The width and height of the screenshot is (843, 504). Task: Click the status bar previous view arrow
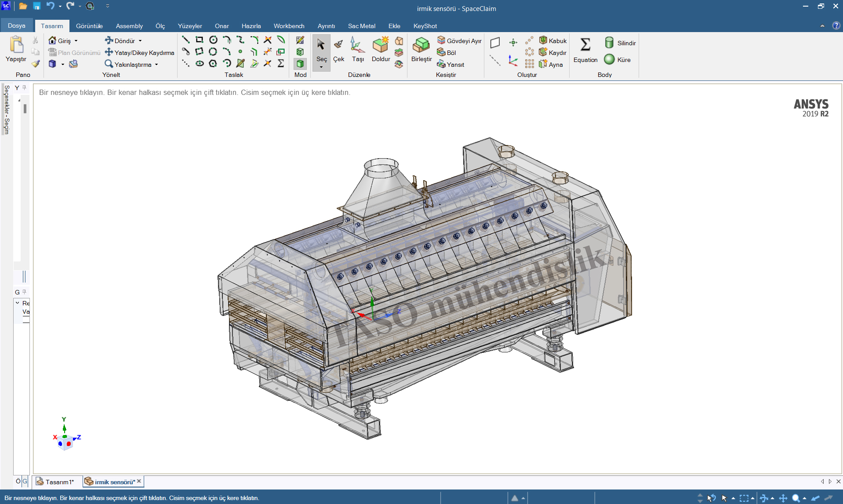pos(816,498)
